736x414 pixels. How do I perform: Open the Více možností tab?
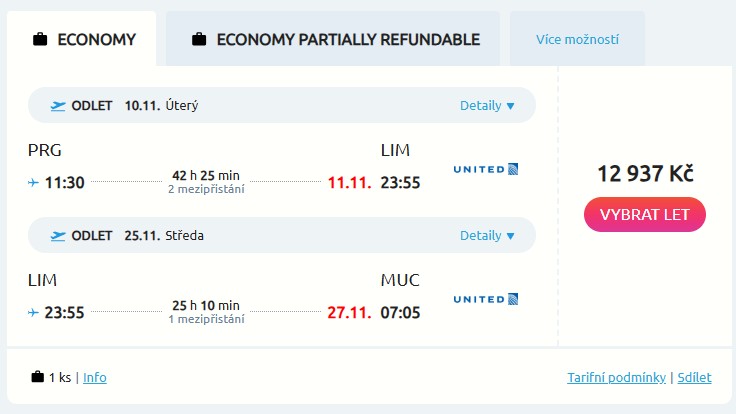pyautogui.click(x=577, y=39)
